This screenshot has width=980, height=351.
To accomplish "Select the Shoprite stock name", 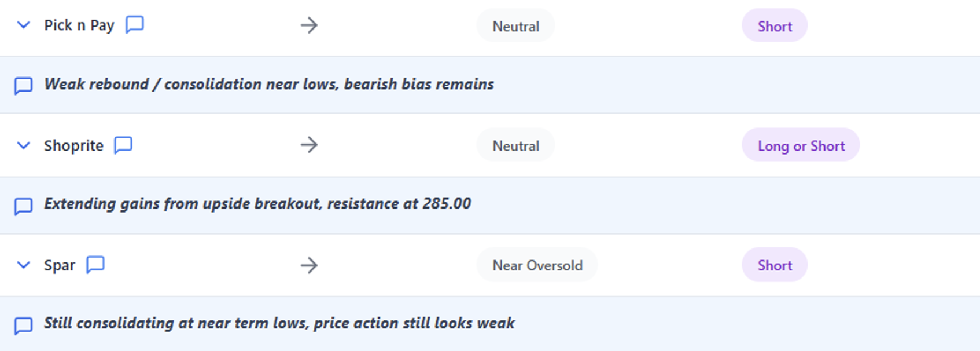I will 73,145.
